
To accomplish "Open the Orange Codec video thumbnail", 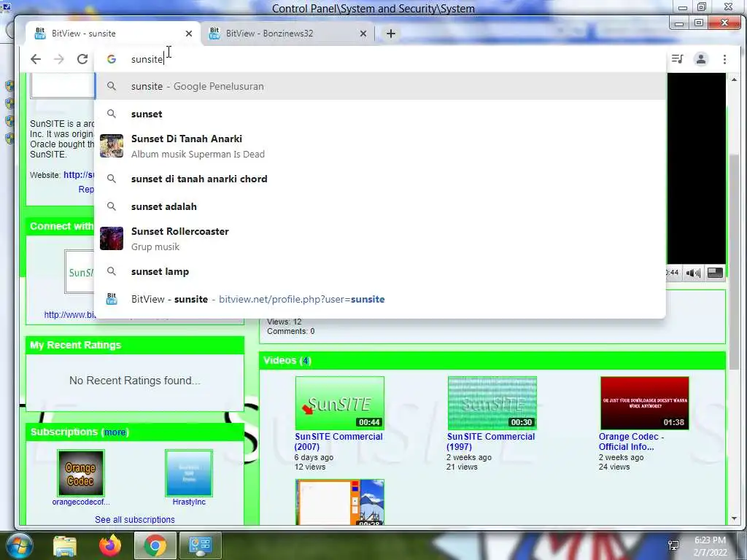I will coord(645,402).
